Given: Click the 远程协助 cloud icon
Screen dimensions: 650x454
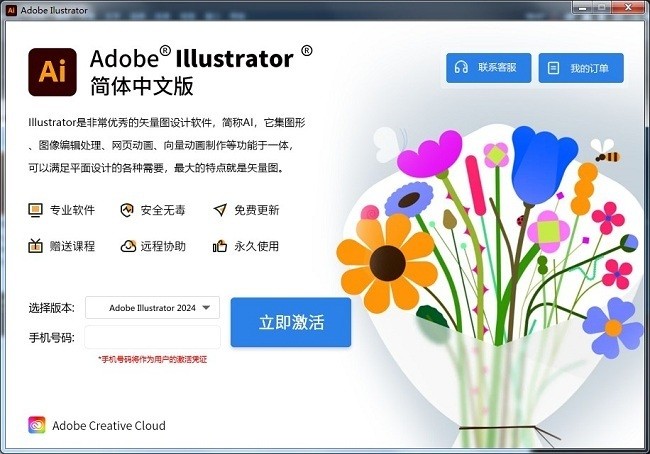Looking at the screenshot, I should (x=127, y=246).
